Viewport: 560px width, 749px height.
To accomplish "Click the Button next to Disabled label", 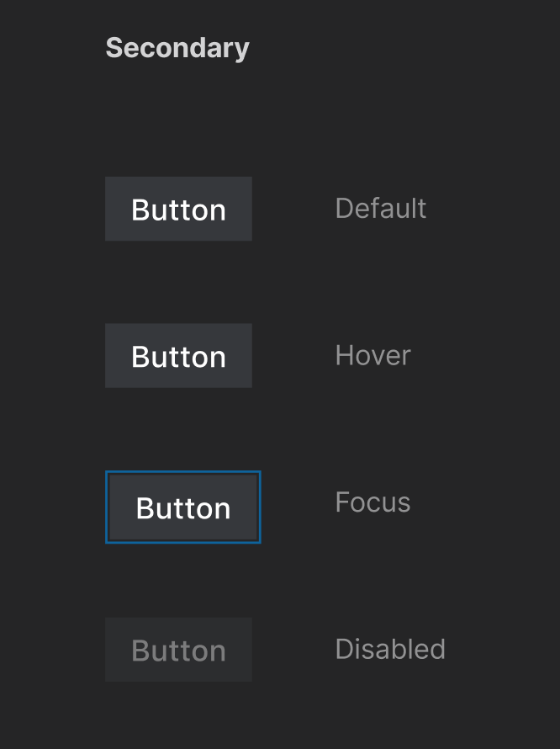I will click(178, 649).
